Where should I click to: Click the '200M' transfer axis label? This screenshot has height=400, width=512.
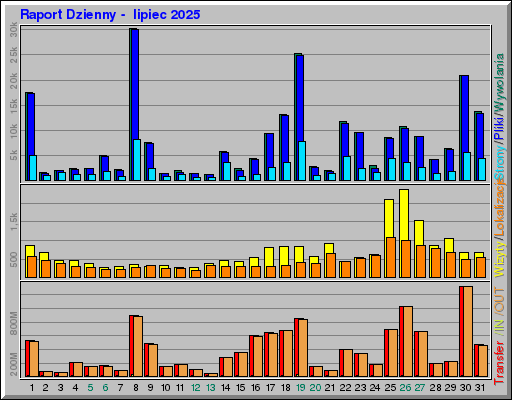tap(13, 364)
